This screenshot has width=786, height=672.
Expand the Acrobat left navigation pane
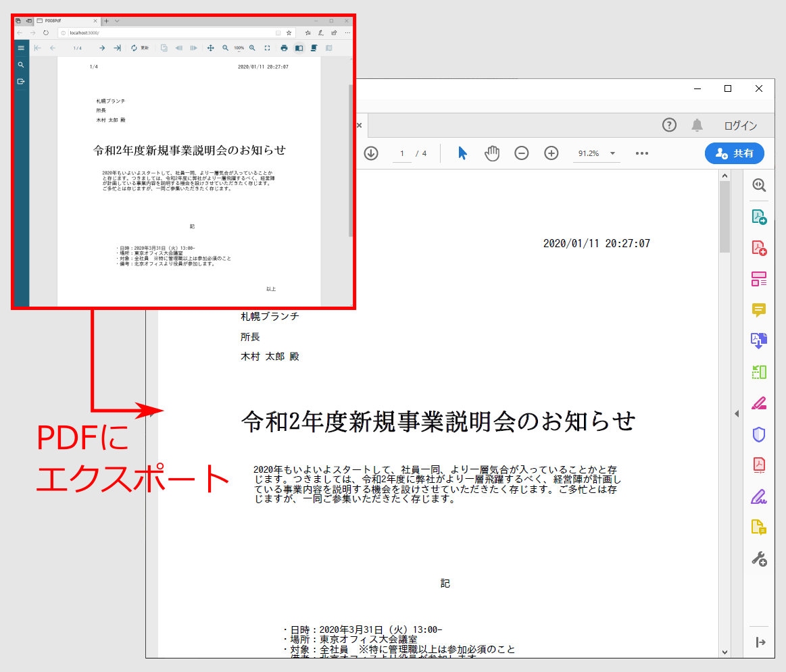(x=151, y=414)
